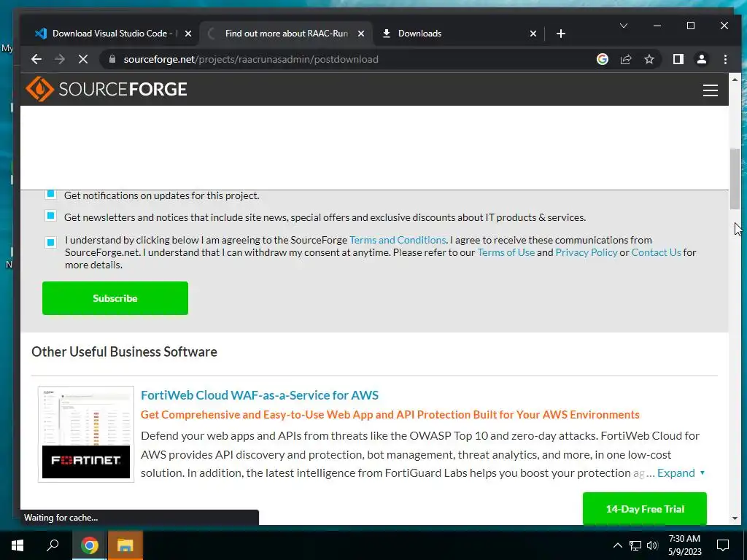The image size is (747, 560).
Task: Open the Contact Us link
Action: [656, 252]
